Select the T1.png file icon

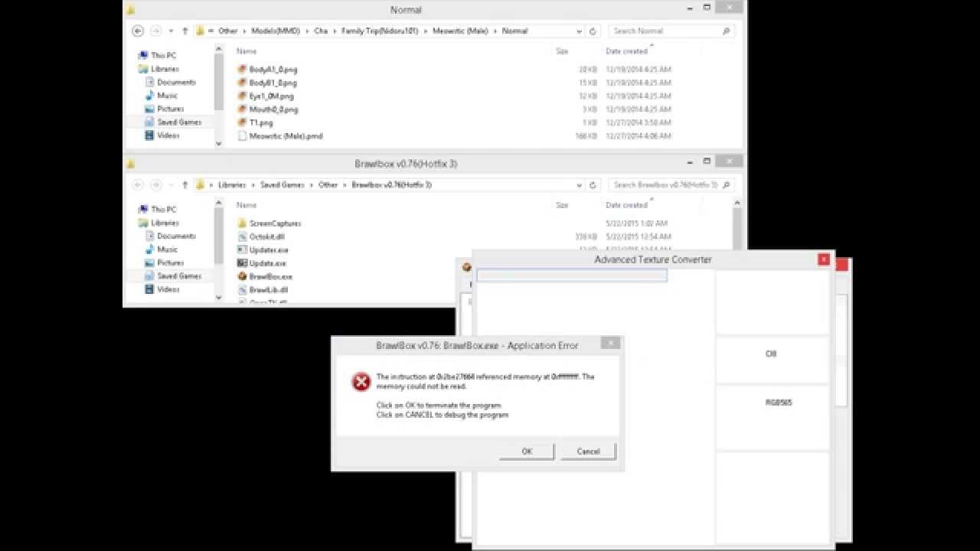pos(242,122)
